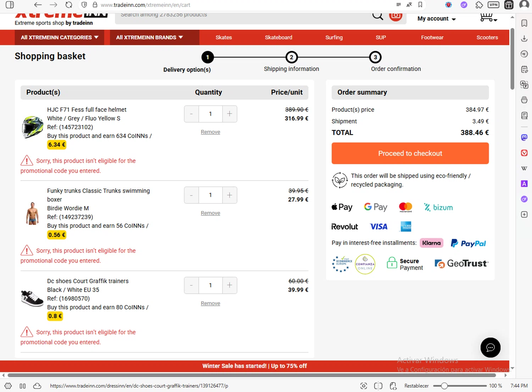Screen dimensions: 532x392
Task: Open the Skateboard category
Action: pos(279,37)
